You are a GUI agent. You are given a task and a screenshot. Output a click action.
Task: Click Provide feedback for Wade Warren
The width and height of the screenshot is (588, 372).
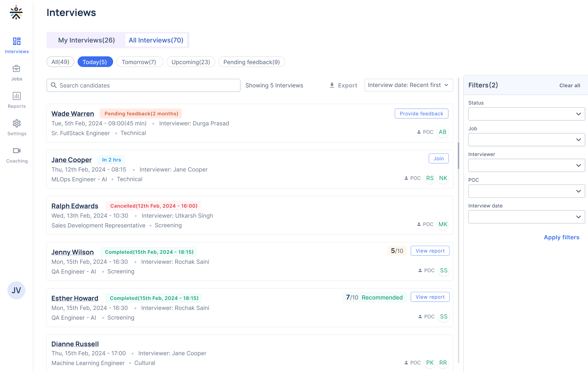point(421,114)
